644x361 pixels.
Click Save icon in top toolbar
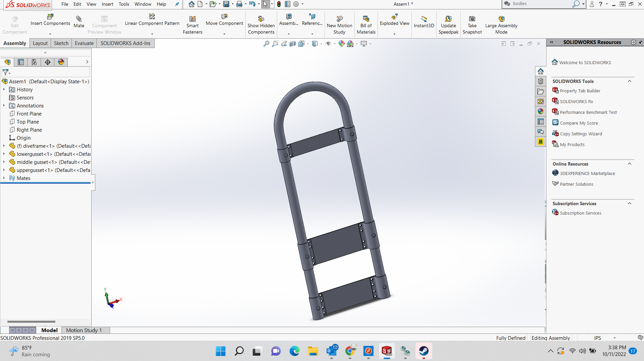point(226,4)
